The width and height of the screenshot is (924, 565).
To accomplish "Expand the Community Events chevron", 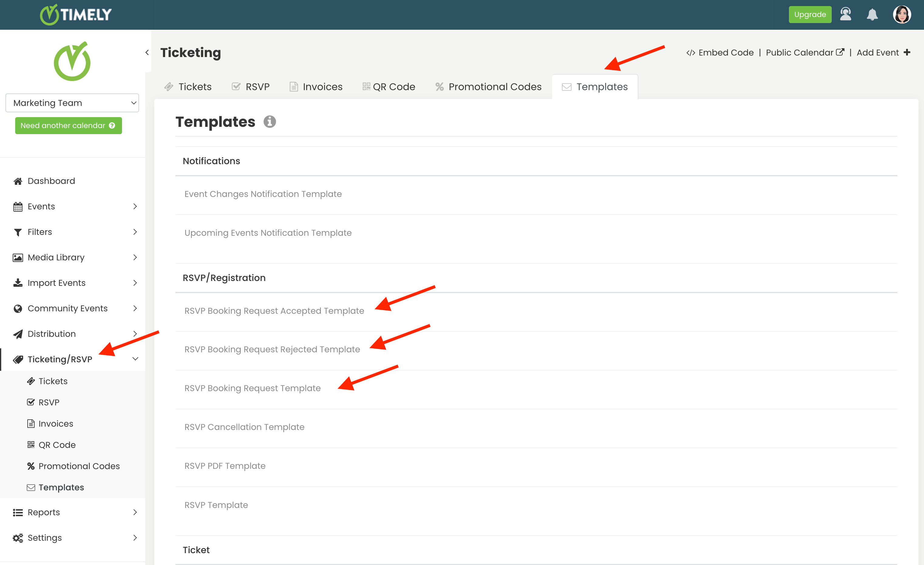I will point(135,309).
